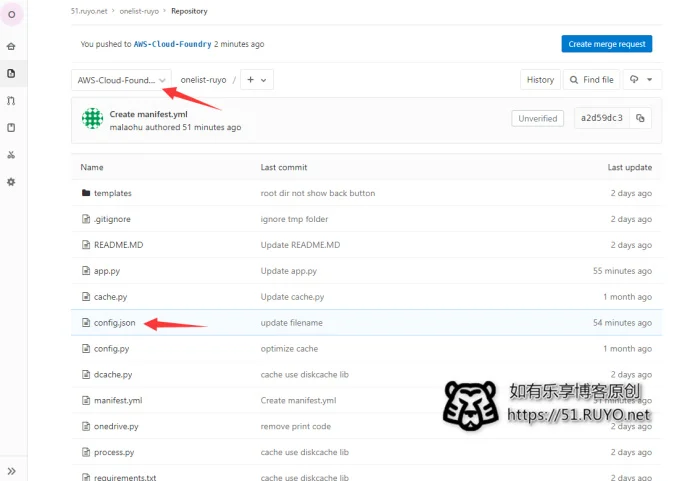
Task: Copy commit SHA a2d59dc3
Action: click(640, 118)
